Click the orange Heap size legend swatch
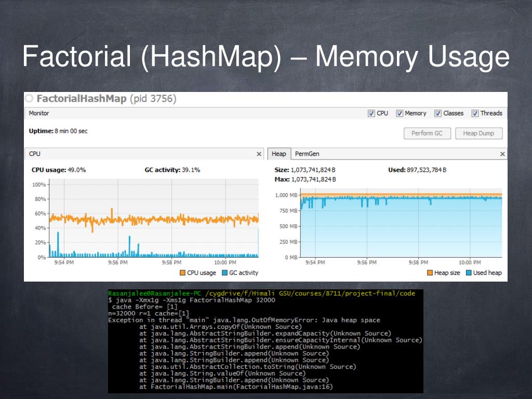 pos(430,273)
